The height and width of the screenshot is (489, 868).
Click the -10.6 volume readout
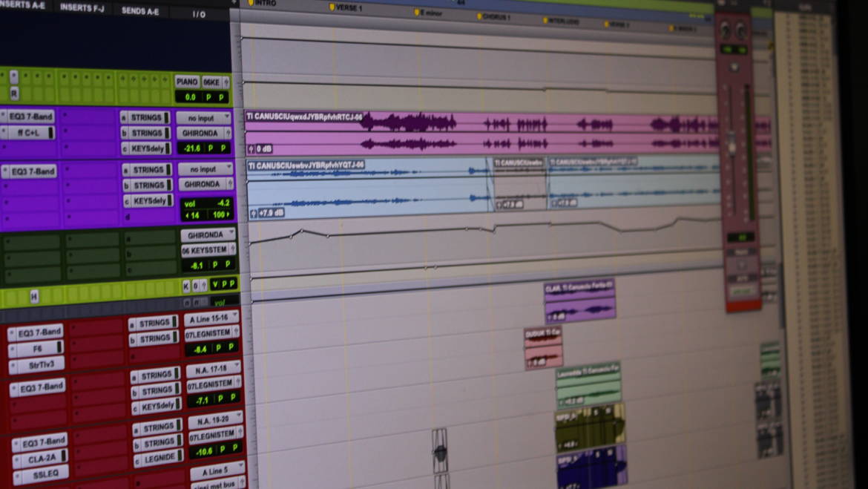click(x=205, y=451)
